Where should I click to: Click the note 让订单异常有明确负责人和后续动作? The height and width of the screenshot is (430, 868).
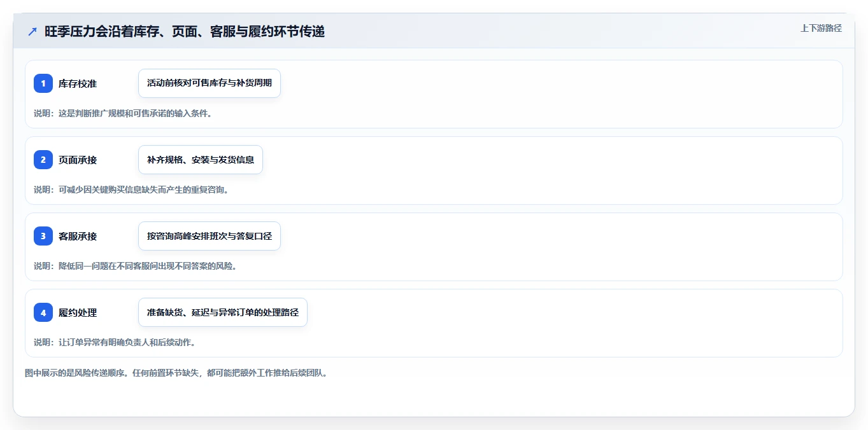click(x=114, y=342)
